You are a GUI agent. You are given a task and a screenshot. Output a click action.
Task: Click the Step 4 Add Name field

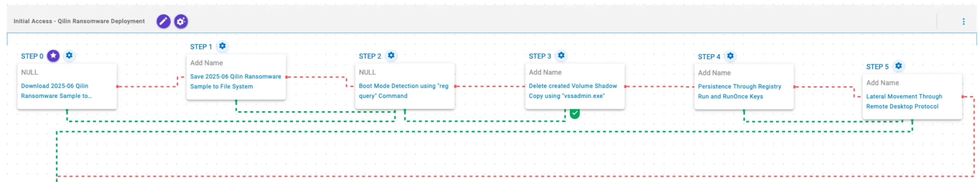coord(714,73)
